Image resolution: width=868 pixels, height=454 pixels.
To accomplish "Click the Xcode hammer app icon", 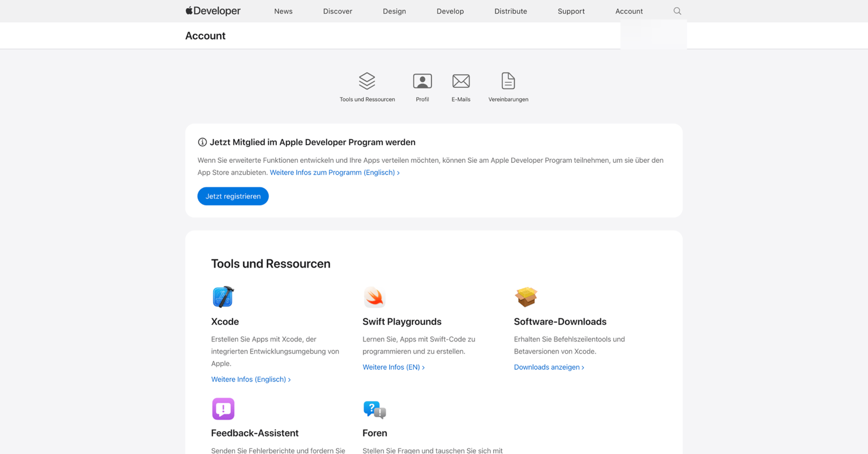I will [223, 297].
